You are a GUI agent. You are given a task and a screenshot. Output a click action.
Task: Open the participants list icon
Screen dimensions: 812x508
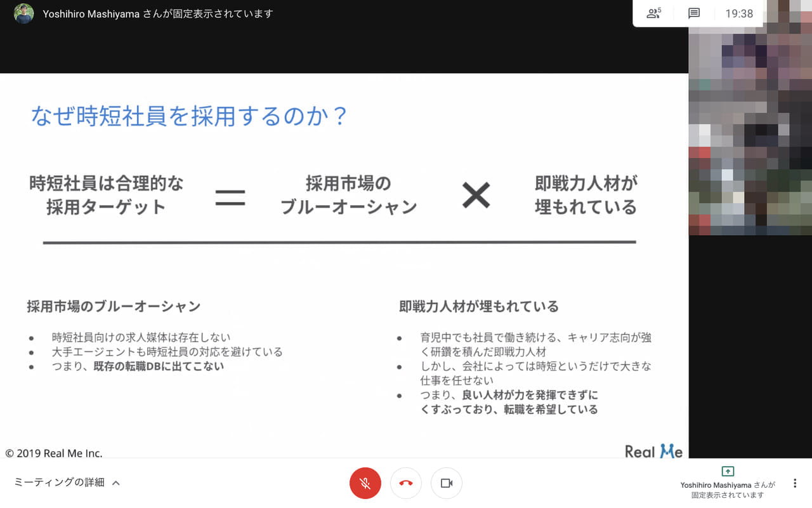point(654,13)
